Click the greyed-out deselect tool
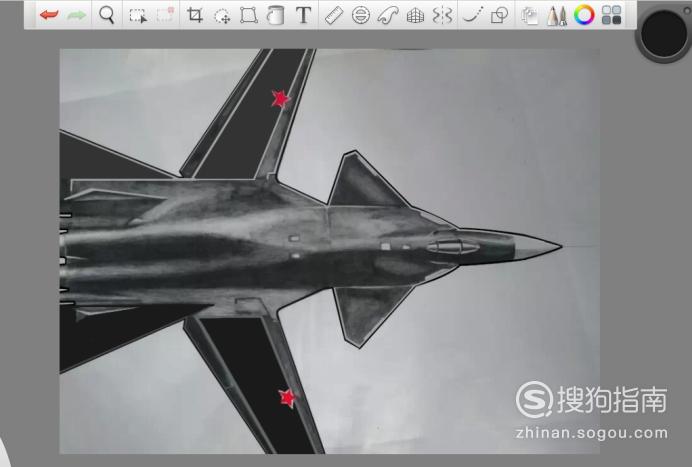 click(x=165, y=15)
